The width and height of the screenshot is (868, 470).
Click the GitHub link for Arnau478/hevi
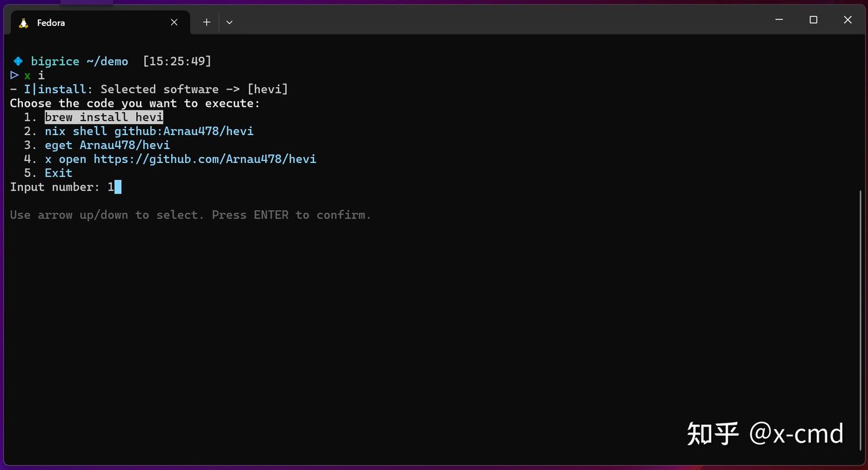click(x=205, y=159)
